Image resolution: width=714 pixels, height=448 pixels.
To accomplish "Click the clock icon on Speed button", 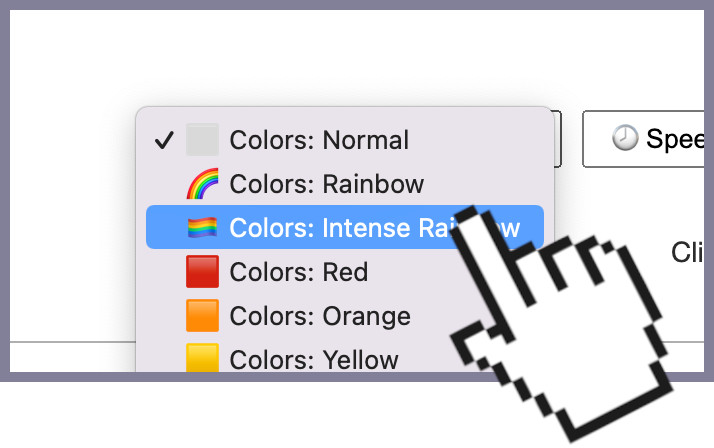I will pyautogui.click(x=624, y=137).
